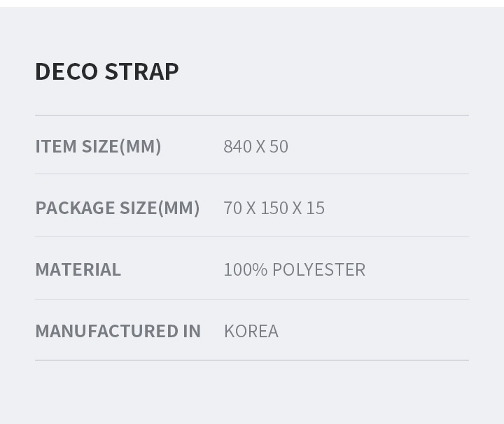
Task: Click the 100% text in the material row
Action: (245, 269)
